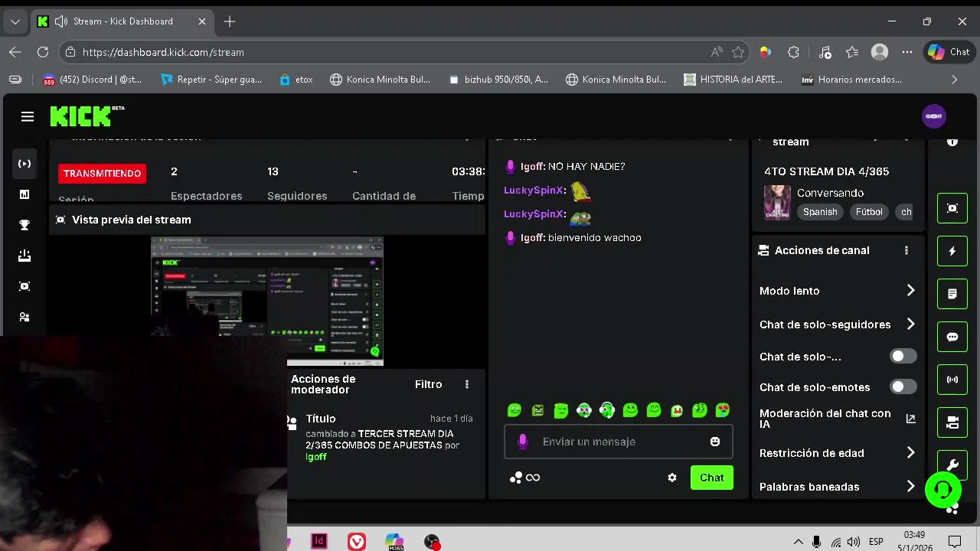This screenshot has height=551, width=980.
Task: Open the Copilot Chat button
Action: (949, 52)
